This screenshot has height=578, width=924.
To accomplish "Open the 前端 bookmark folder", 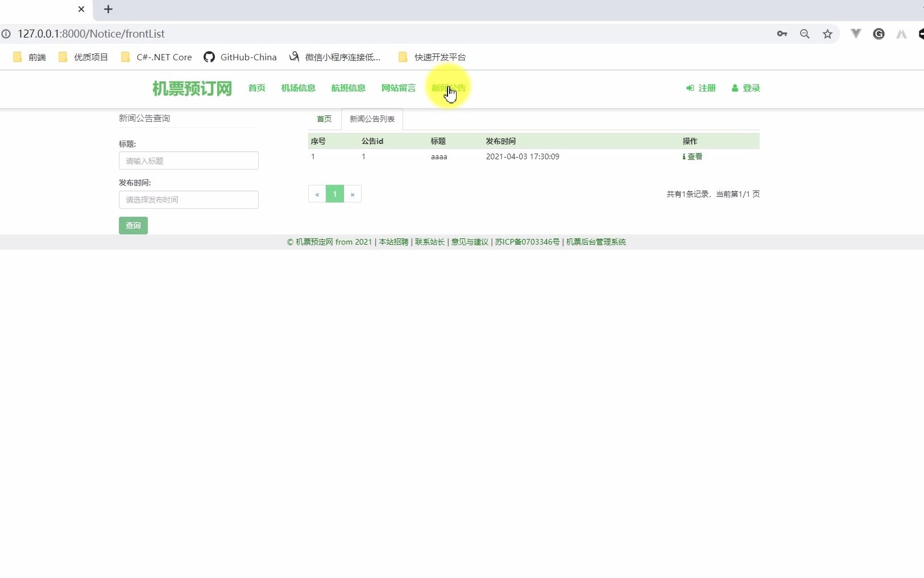I will click(x=29, y=57).
